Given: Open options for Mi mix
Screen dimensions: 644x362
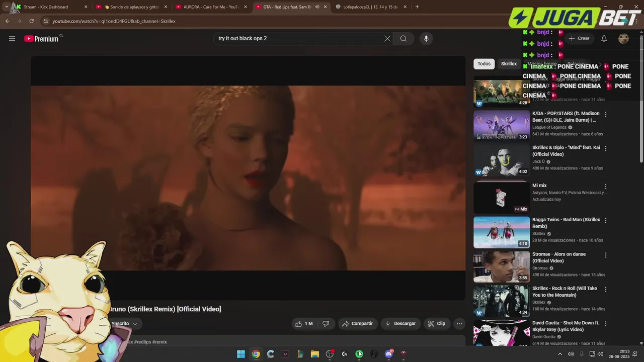Looking at the screenshot, I should (x=606, y=187).
